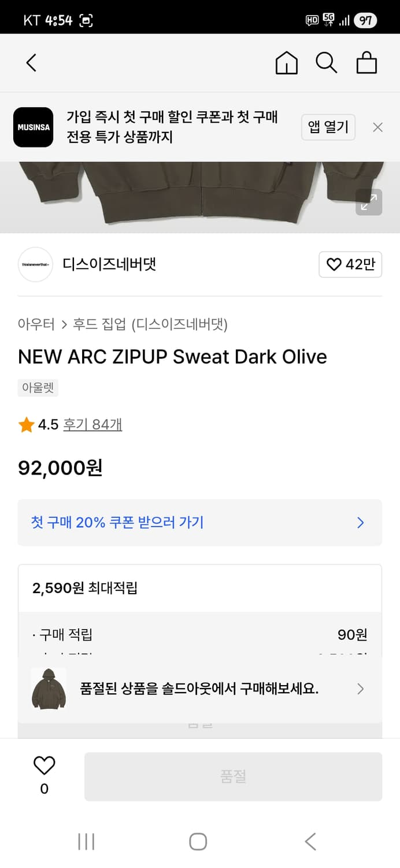The height and width of the screenshot is (868, 400).
Task: Tap the grayed-out 품절 button
Action: pos(233,776)
